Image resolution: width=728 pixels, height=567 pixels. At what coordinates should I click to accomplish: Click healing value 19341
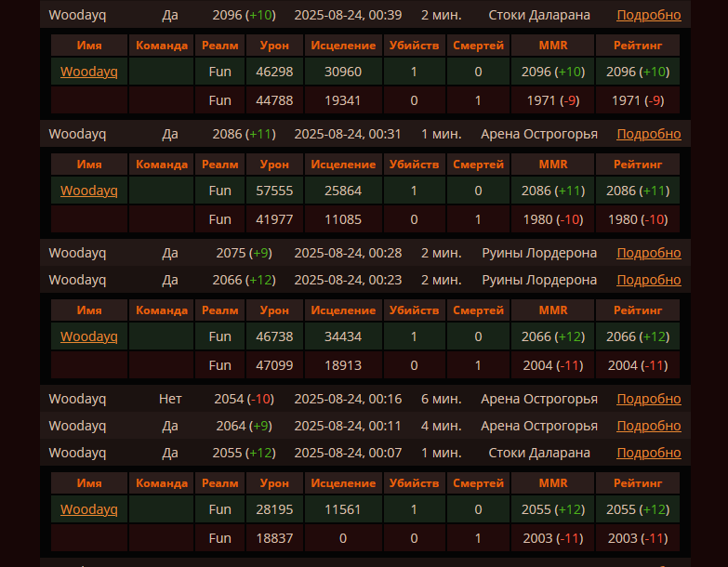(343, 100)
